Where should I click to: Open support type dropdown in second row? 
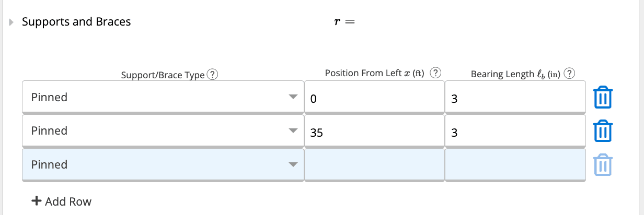click(163, 131)
